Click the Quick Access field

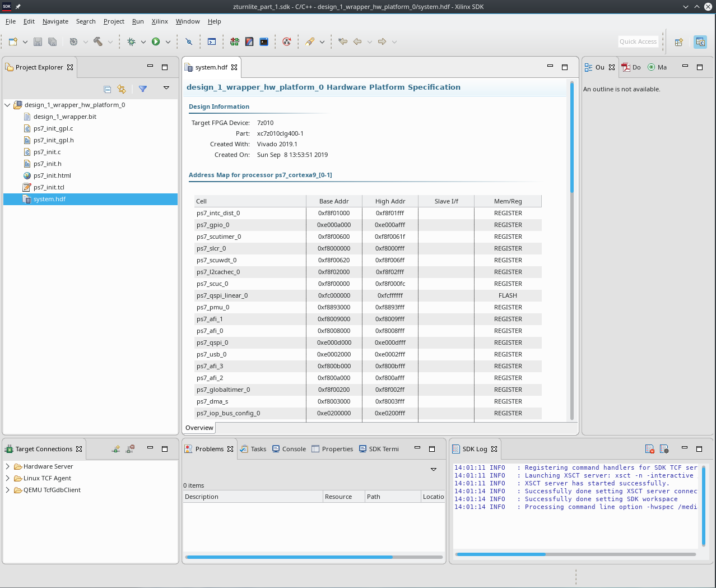tap(638, 41)
